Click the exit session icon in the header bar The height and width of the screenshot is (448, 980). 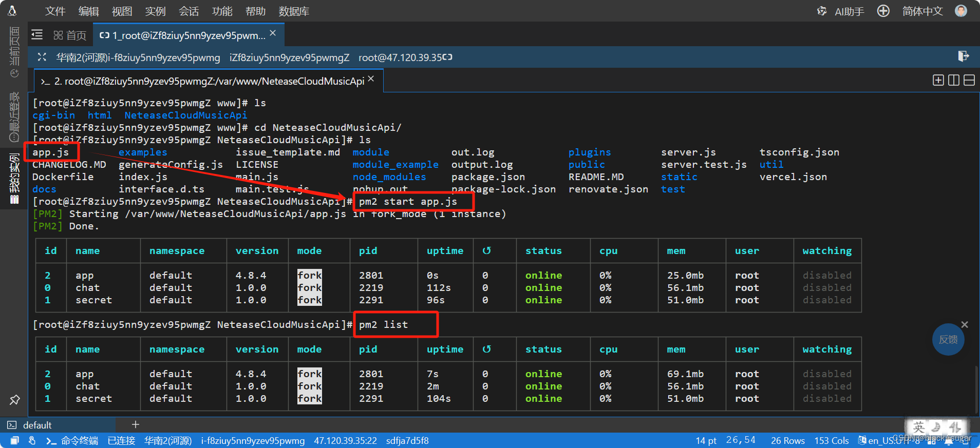(963, 56)
